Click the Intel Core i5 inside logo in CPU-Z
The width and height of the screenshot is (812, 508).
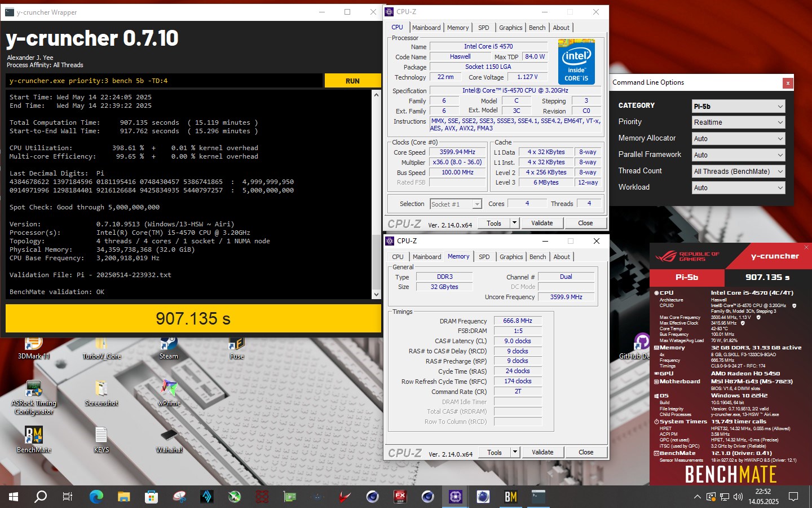coord(576,61)
